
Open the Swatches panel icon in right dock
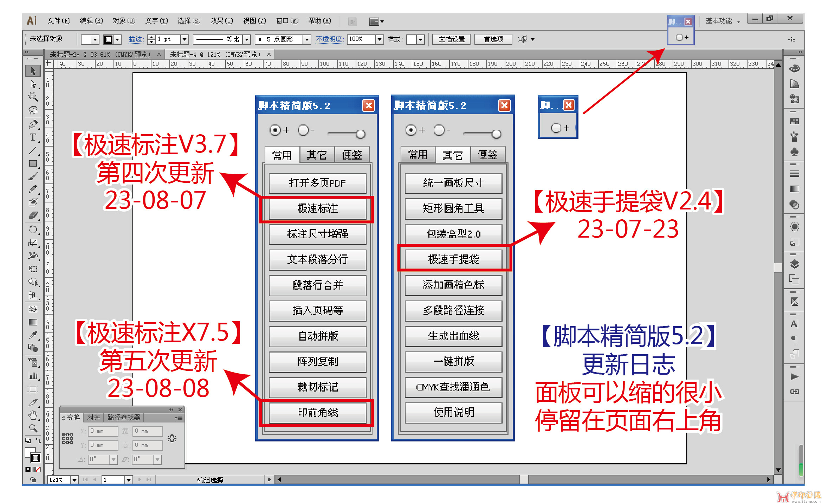(794, 121)
